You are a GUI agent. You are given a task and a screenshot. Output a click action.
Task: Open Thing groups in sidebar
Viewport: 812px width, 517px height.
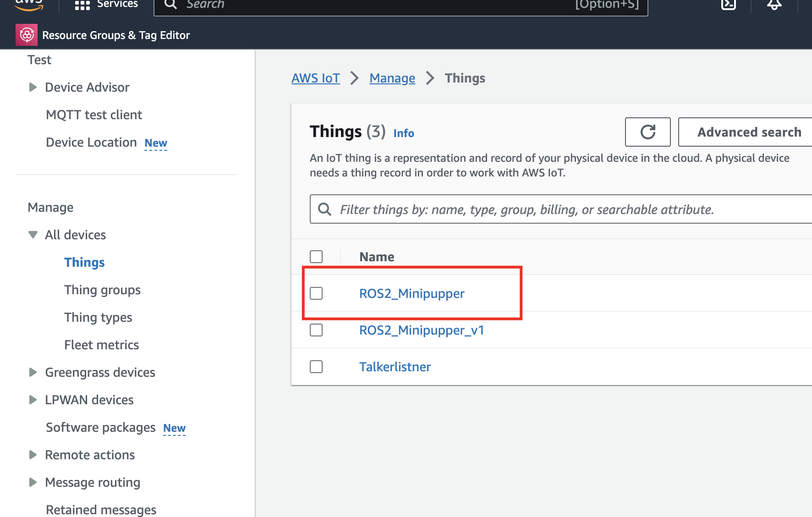pyautogui.click(x=102, y=290)
